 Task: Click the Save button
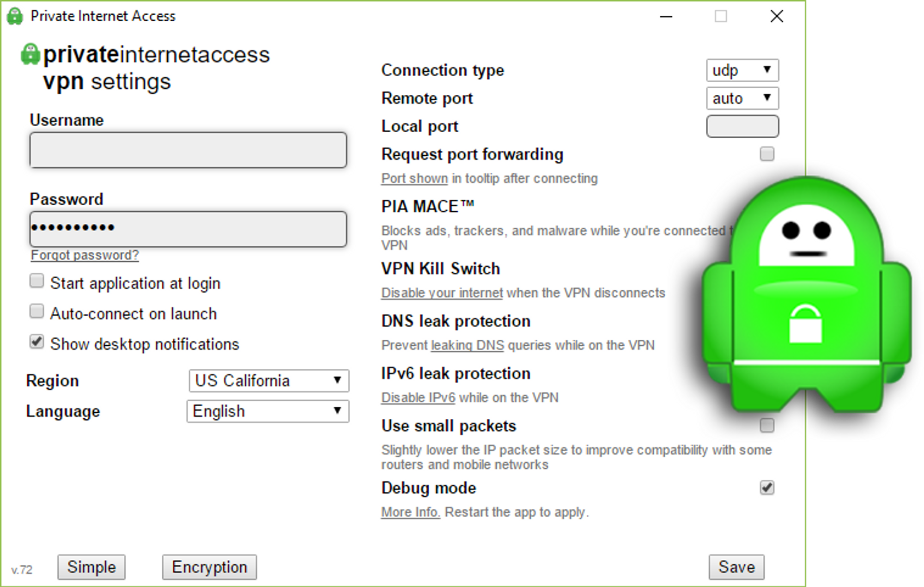click(x=736, y=567)
